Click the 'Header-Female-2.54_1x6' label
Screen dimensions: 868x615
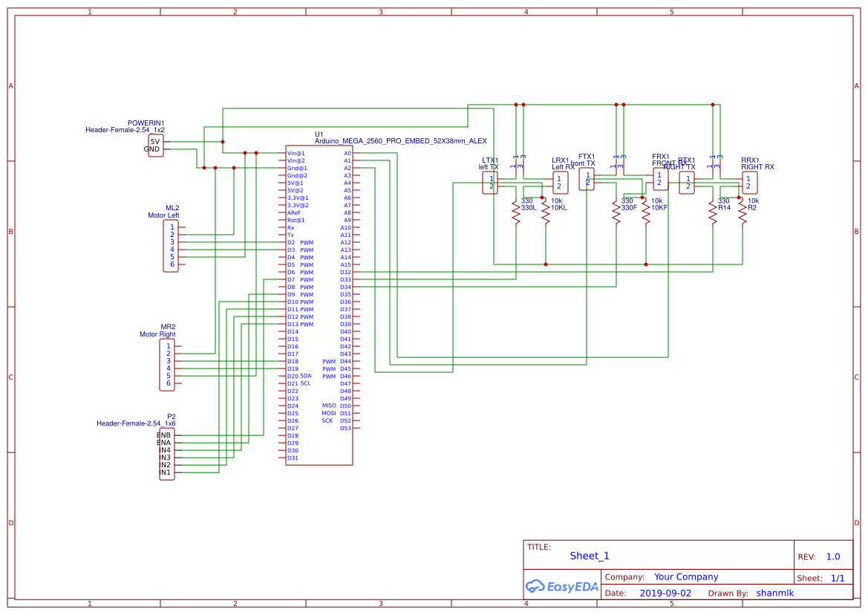[136, 423]
